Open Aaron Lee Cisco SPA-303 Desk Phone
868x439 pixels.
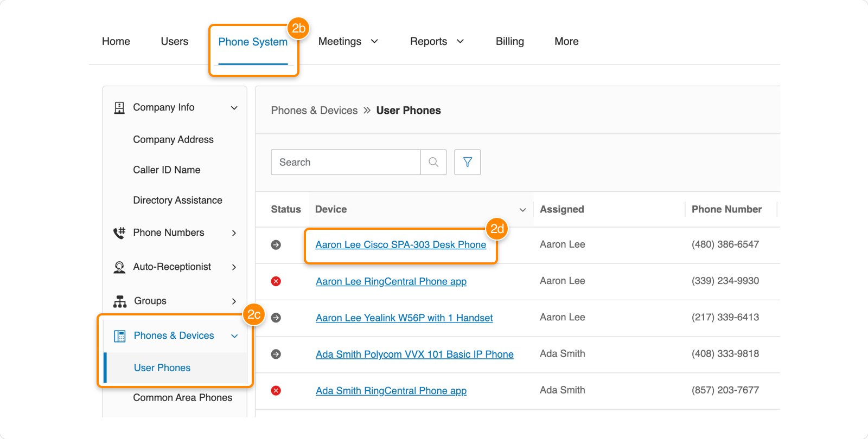pos(400,244)
